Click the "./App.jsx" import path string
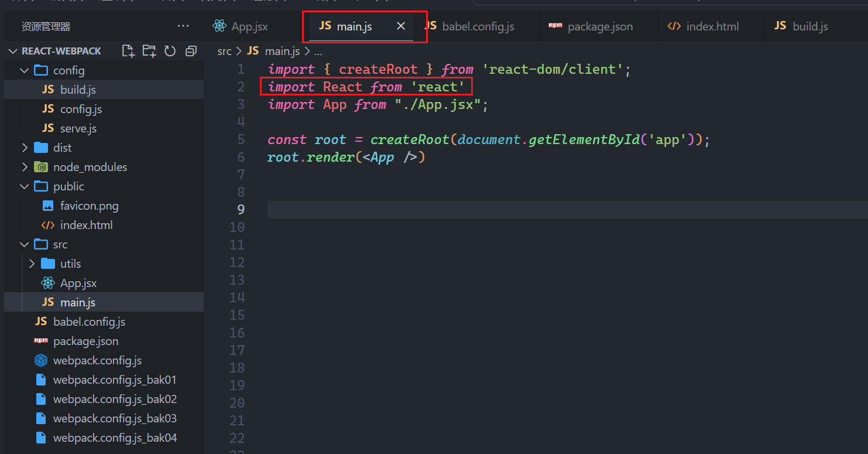 [x=437, y=104]
